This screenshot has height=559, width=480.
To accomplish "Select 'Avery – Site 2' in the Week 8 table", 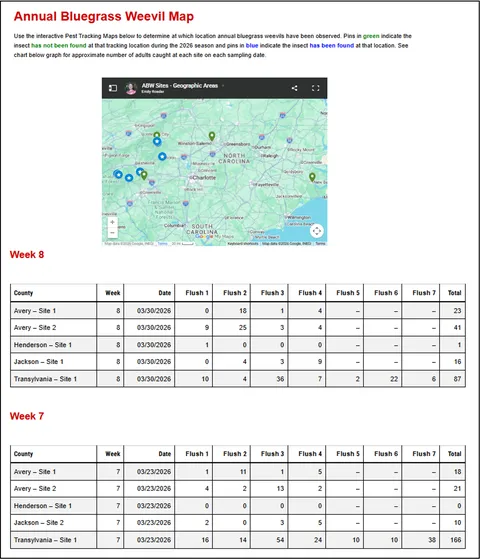I will tap(35, 328).
